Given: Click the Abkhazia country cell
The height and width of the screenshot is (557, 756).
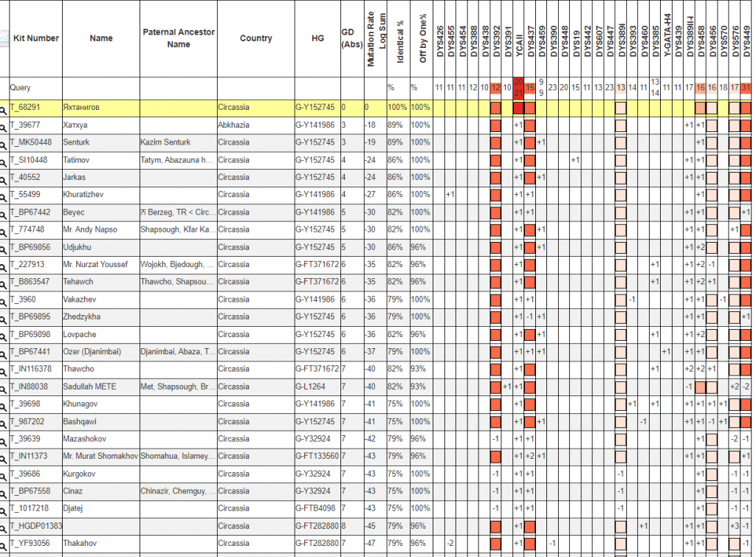Looking at the screenshot, I should pos(236,125).
